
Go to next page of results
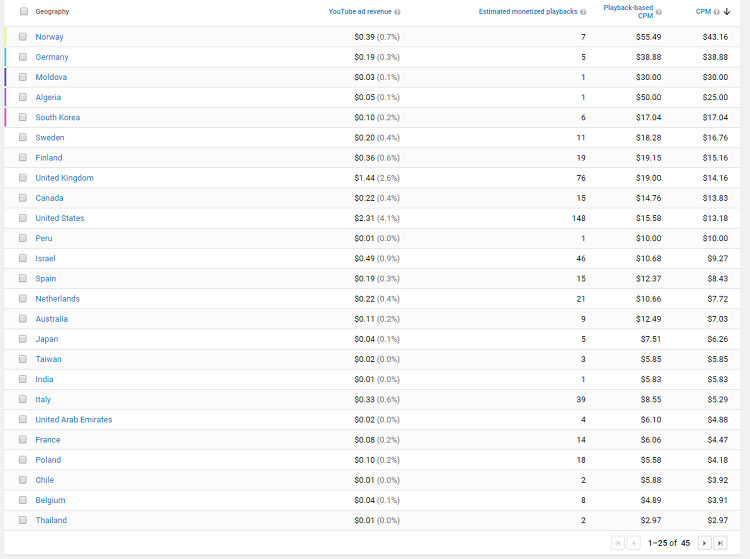pyautogui.click(x=704, y=543)
